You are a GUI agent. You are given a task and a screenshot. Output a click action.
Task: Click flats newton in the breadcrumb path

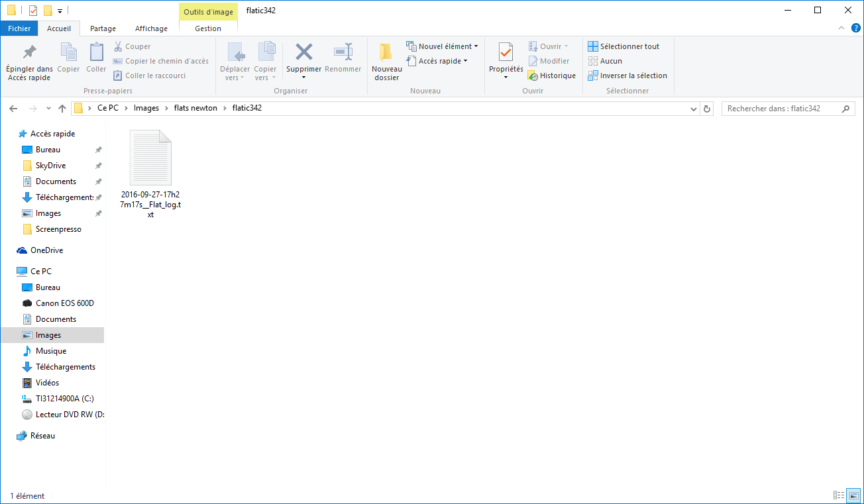(x=195, y=108)
